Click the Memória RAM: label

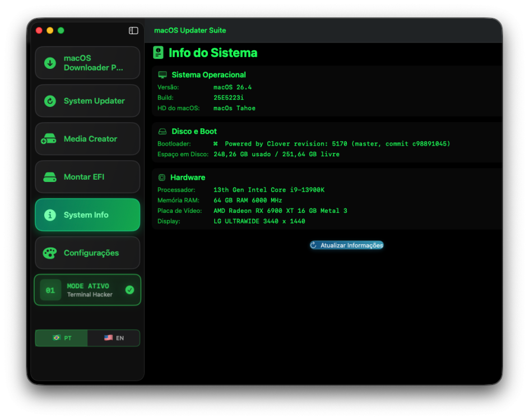[178, 200]
